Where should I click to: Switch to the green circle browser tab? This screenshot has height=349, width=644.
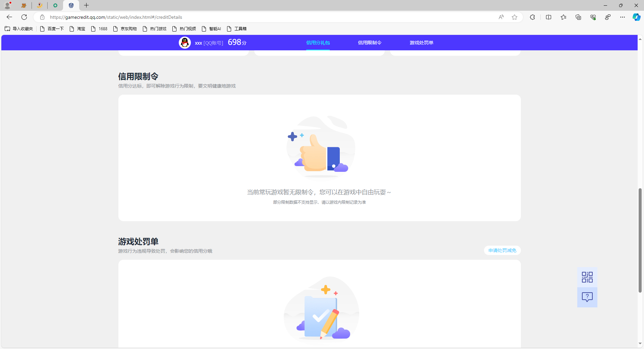tap(55, 5)
